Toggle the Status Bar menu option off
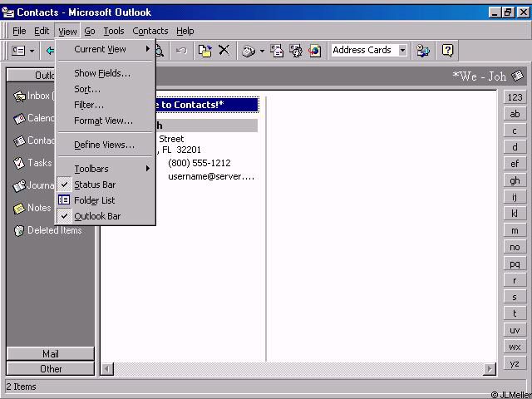The height and width of the screenshot is (399, 532). pos(106,185)
